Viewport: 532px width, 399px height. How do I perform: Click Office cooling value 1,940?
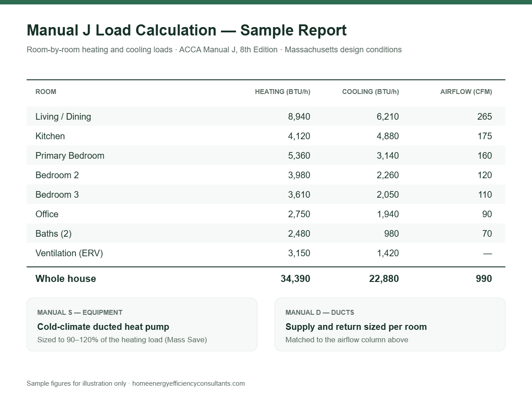point(388,214)
